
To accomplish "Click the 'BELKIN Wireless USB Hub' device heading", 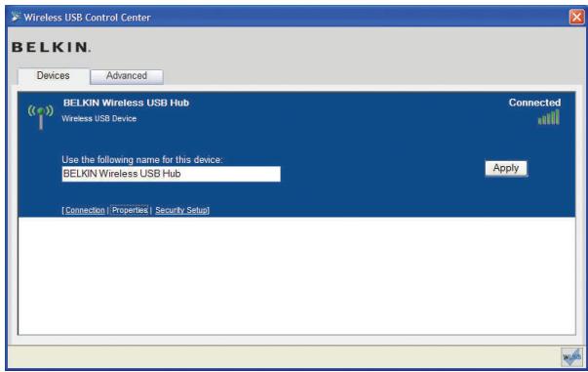I will (126, 103).
